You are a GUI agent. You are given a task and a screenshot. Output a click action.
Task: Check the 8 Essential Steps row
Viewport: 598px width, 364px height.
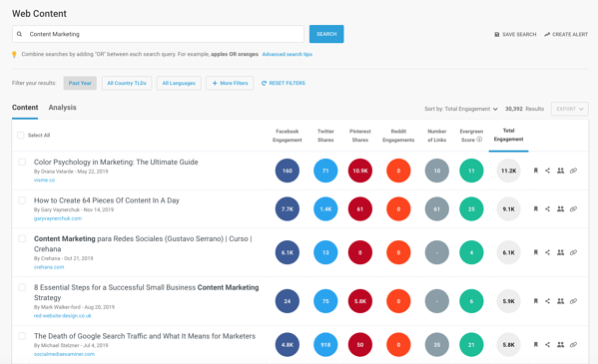(22, 287)
